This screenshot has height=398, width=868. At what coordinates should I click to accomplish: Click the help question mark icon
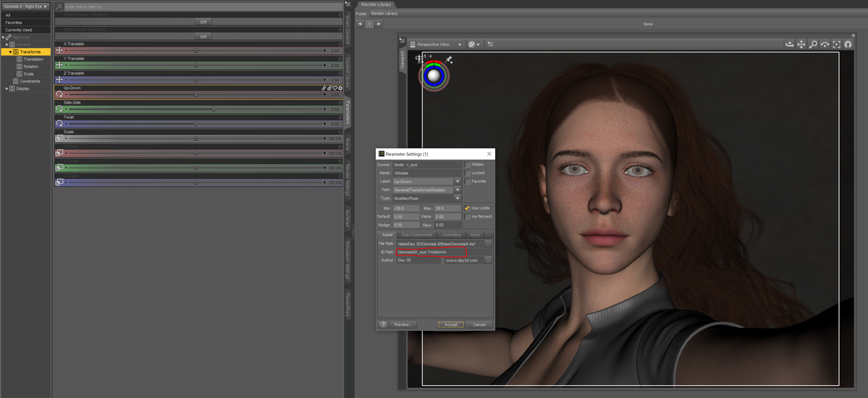pyautogui.click(x=383, y=324)
